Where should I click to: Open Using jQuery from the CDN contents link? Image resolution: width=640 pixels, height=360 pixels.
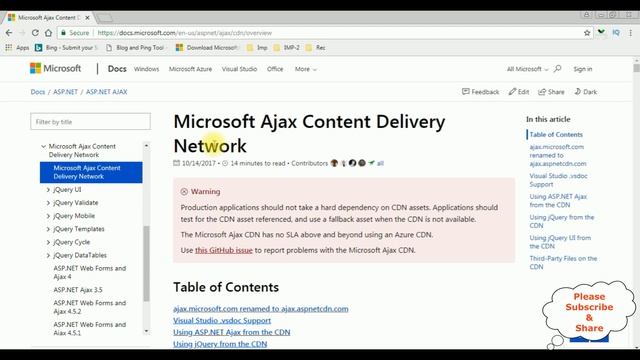[x=220, y=344]
